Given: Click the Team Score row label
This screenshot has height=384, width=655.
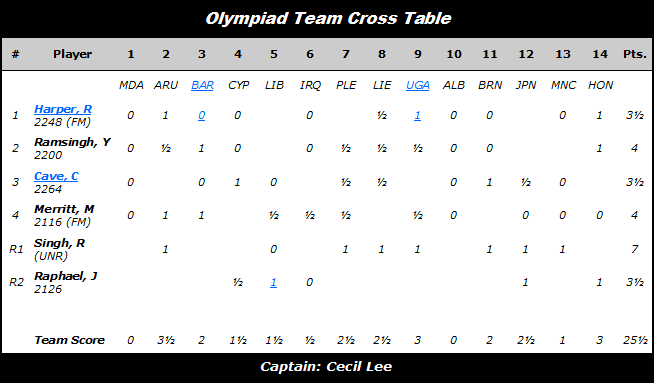Looking at the screenshot, I should 69,340.
